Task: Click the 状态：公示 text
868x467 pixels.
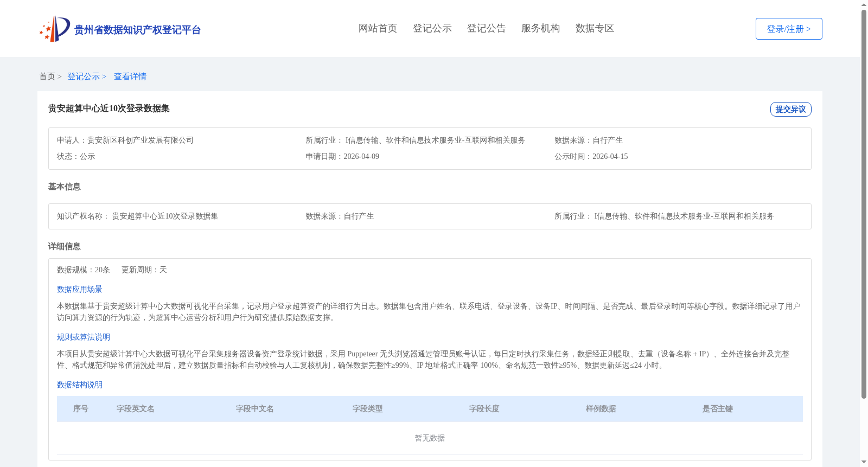Action: click(76, 156)
